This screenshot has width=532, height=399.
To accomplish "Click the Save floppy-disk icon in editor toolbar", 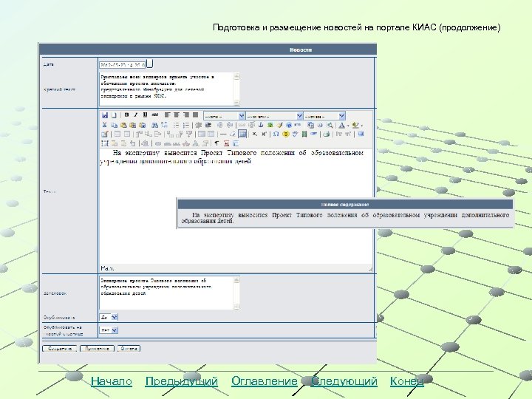I will coord(105,115).
